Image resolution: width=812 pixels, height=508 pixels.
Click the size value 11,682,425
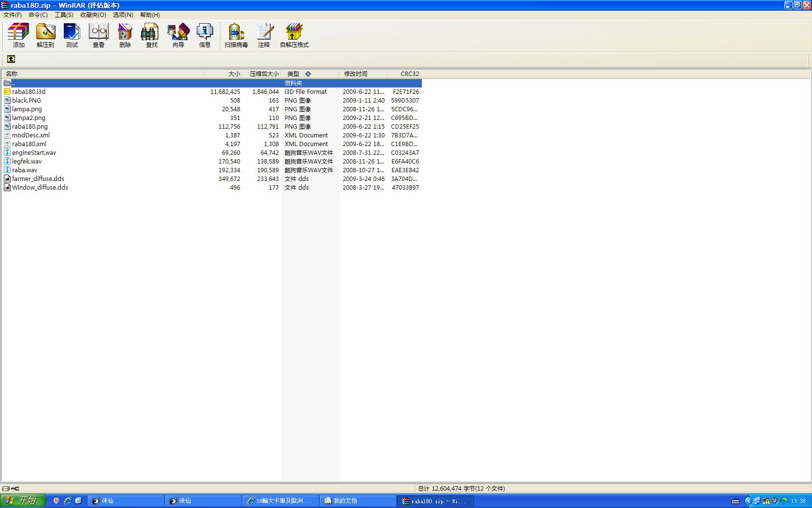[225, 92]
